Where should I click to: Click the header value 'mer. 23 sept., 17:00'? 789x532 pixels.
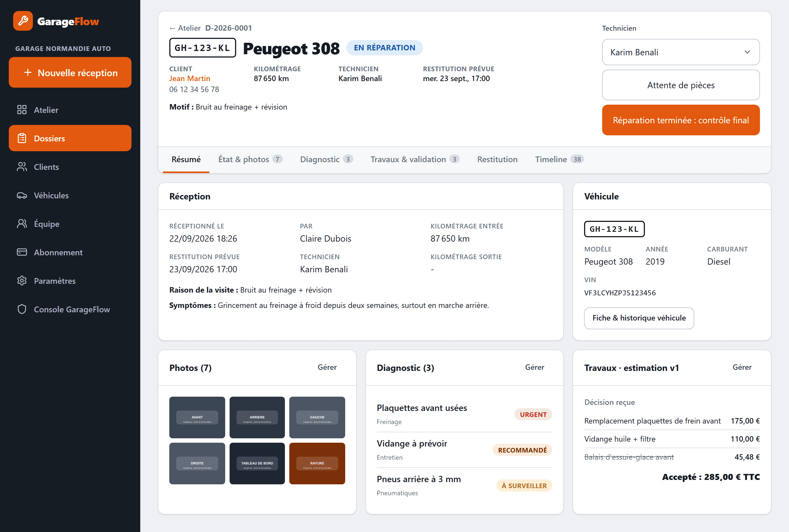pos(456,78)
